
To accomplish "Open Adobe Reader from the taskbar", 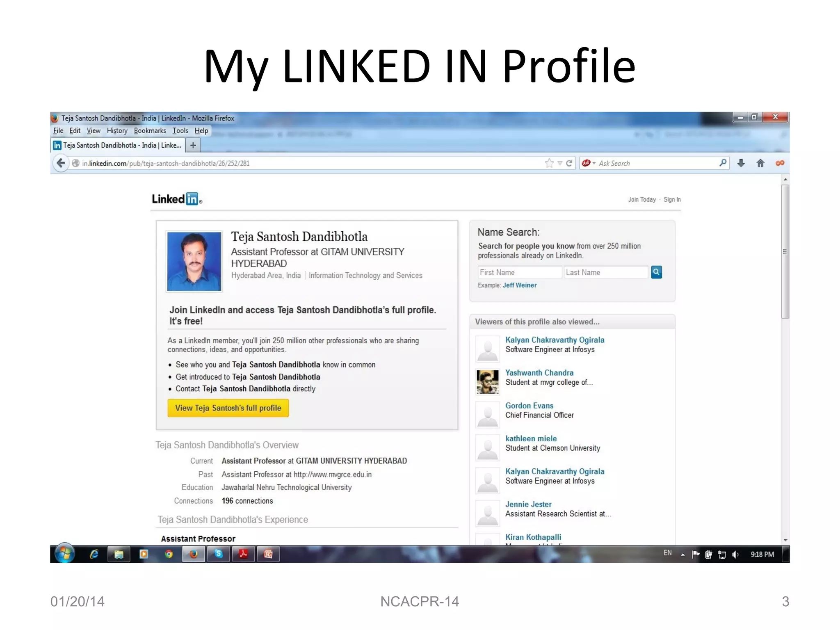I will click(244, 554).
